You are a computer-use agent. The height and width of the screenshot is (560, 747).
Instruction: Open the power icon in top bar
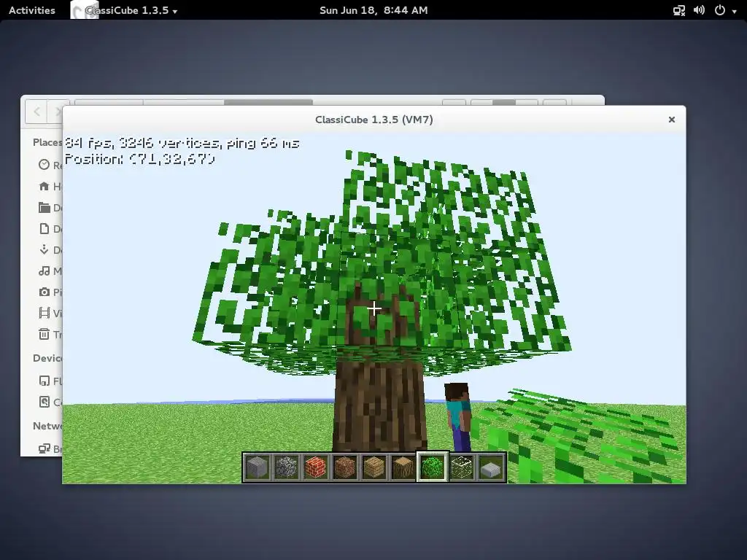pos(720,10)
